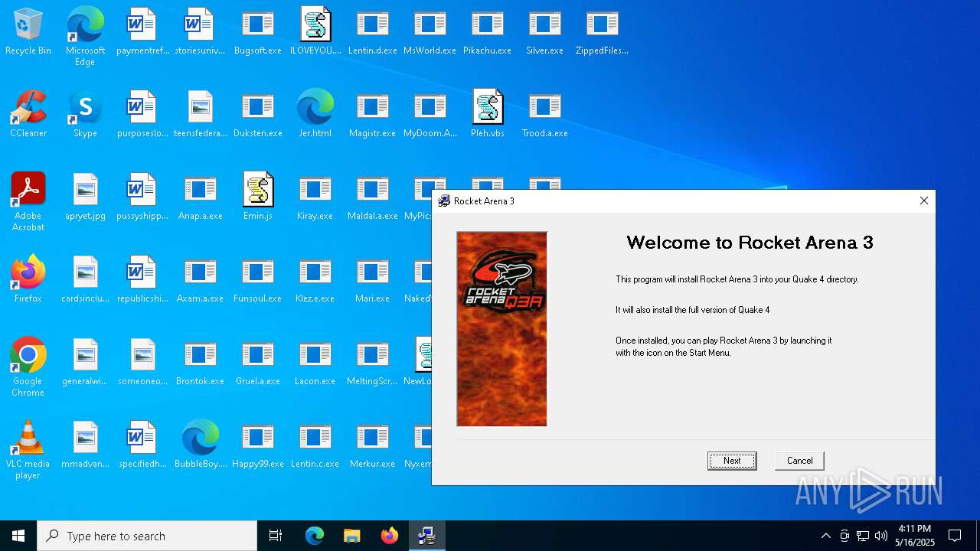
Task: Select the Klez.e.exe desktop icon
Action: (315, 279)
